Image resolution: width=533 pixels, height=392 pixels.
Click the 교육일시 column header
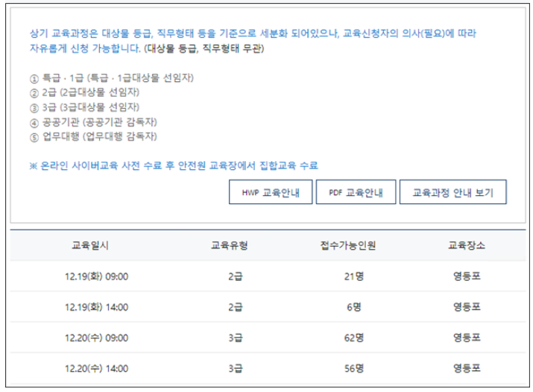(x=90, y=245)
